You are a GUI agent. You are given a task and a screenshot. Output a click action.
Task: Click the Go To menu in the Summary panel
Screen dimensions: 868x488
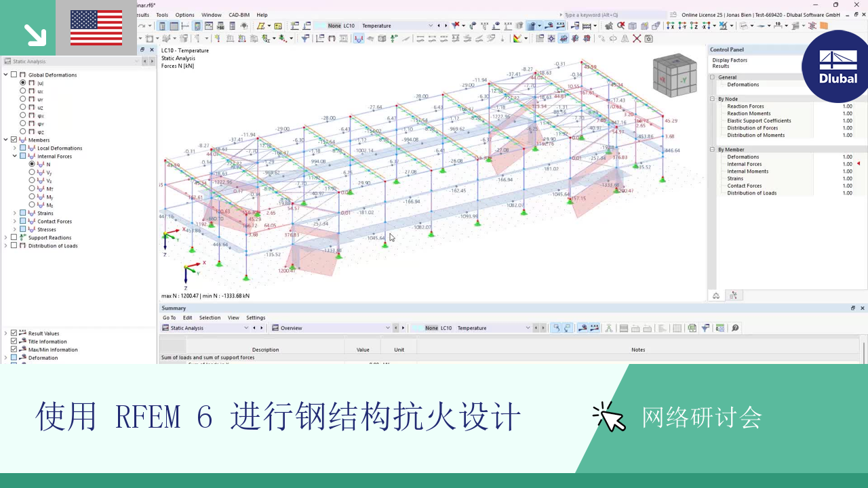169,318
